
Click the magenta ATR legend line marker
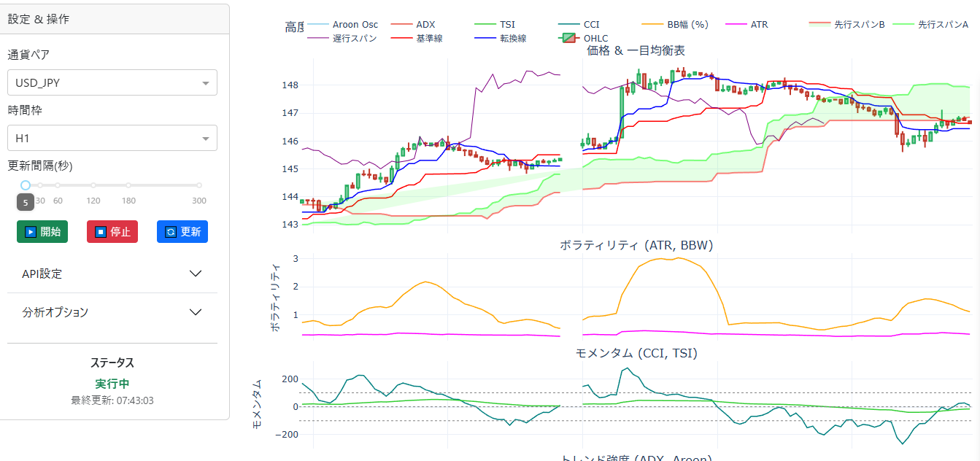(x=736, y=25)
